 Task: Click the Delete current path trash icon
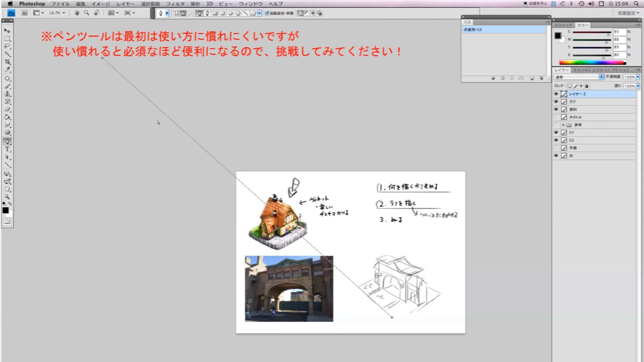541,78
